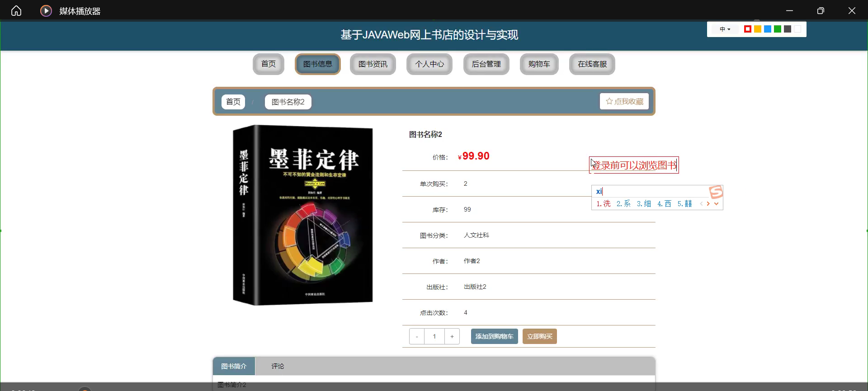Restore the media player window
The height and width of the screenshot is (391, 868).
[821, 10]
